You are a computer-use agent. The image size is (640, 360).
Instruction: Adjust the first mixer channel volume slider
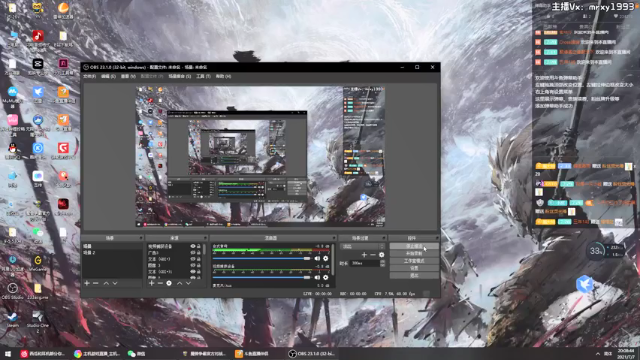click(261, 258)
